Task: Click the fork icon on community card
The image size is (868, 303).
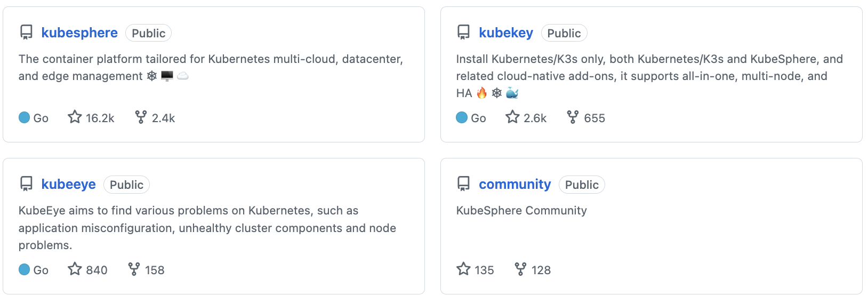Action: (520, 269)
